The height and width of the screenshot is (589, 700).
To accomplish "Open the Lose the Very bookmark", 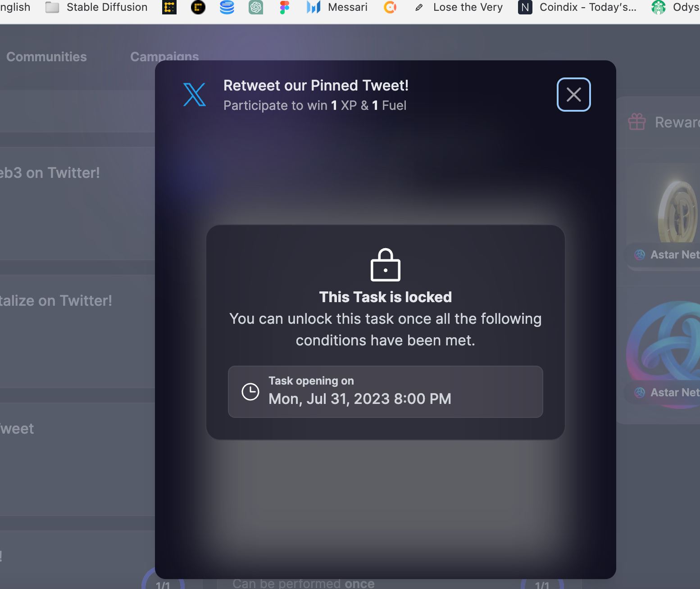I will pyautogui.click(x=459, y=7).
